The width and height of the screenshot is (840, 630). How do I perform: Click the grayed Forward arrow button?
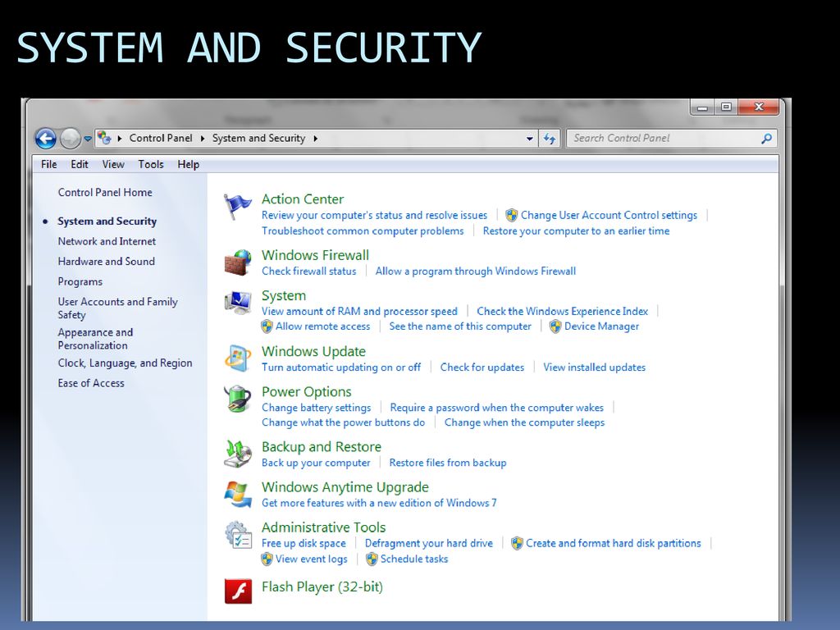(x=70, y=138)
